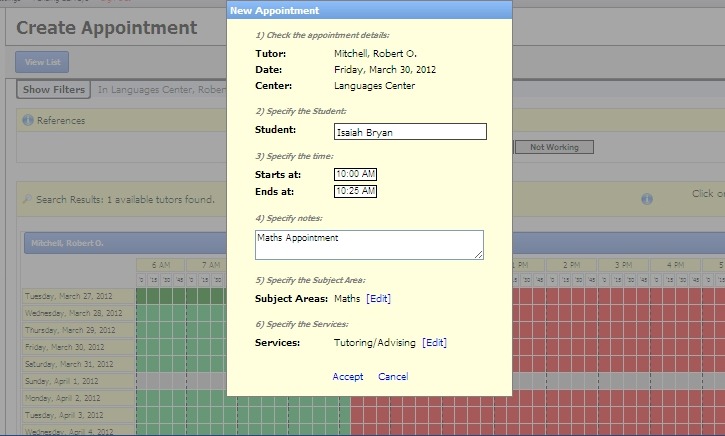Select row Tuesday, April 3, 2012
This screenshot has height=436, width=725.
click(78, 415)
